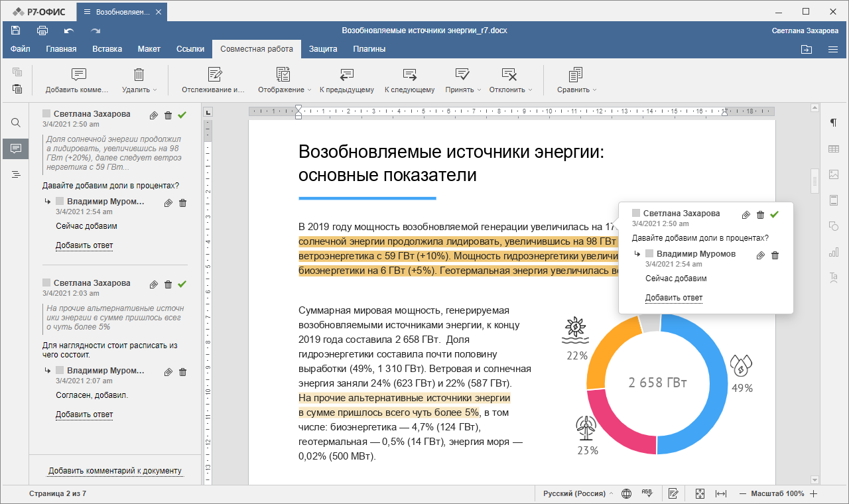Screen dimensions: 849x504
Task: Fit to width in the status bar
Action: coord(721,493)
